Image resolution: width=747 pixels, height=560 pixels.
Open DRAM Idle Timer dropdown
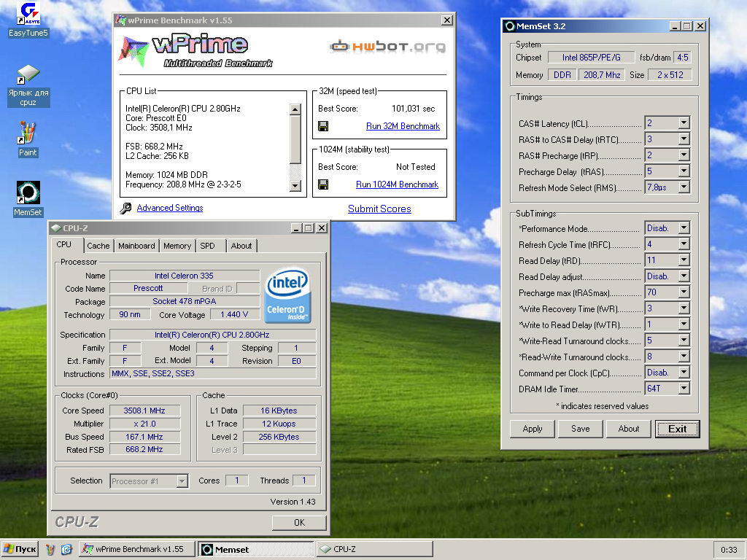684,389
